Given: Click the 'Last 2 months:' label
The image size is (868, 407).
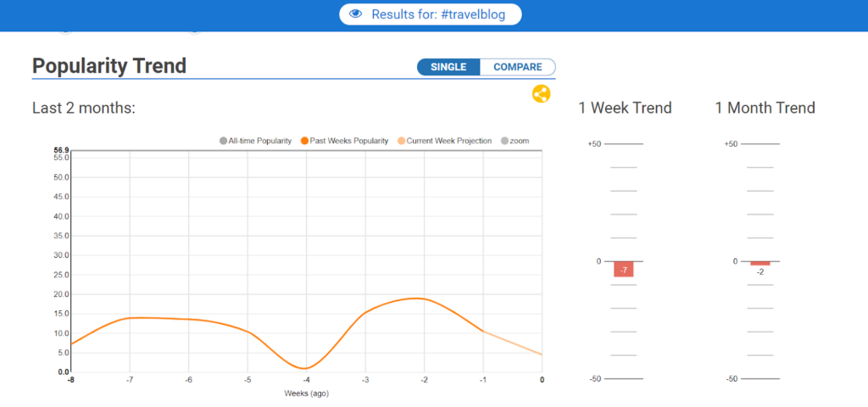Looking at the screenshot, I should click(84, 108).
